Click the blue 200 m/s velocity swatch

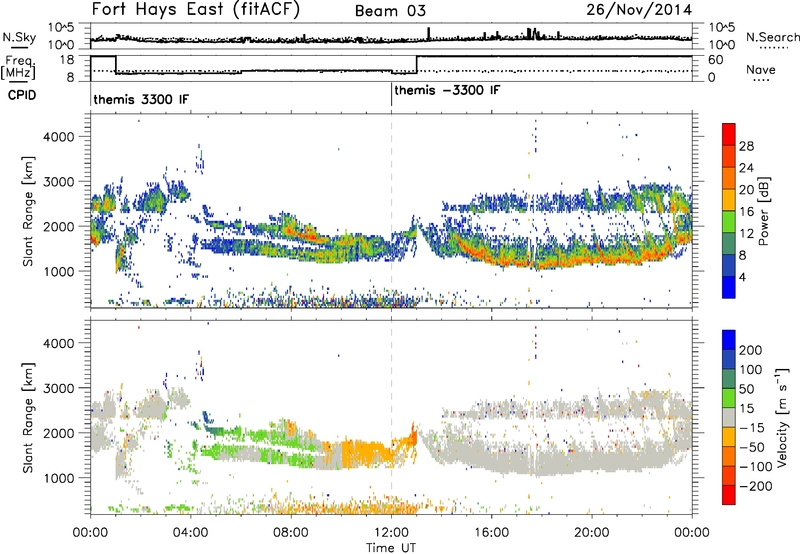tap(729, 340)
